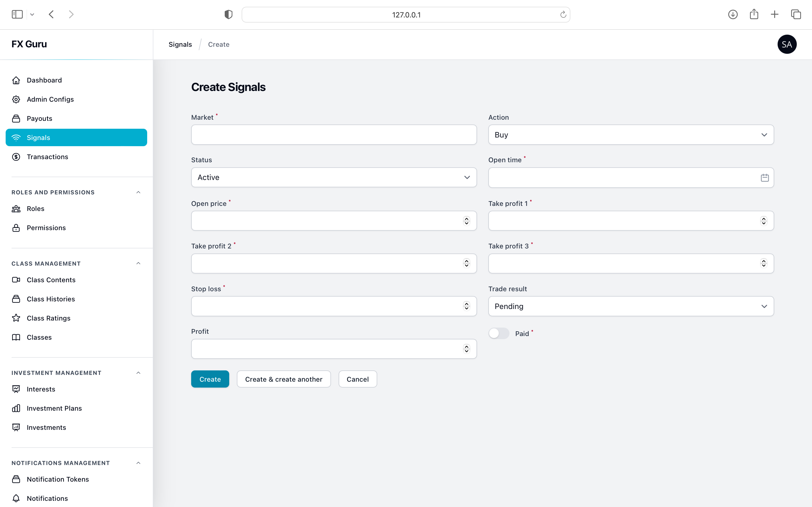
Task: Click the Class Contents video icon
Action: (16, 280)
